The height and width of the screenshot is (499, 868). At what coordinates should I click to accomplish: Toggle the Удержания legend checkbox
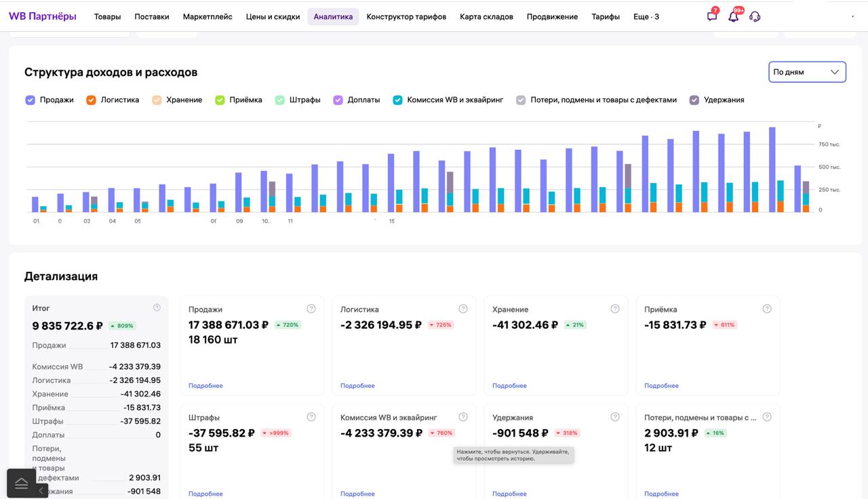click(x=694, y=100)
